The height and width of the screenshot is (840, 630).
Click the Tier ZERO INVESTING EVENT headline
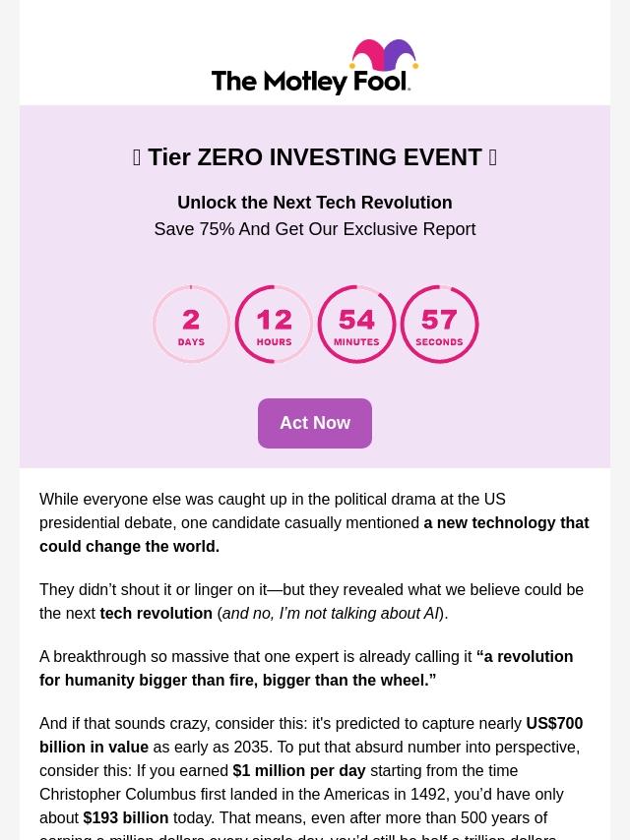click(315, 157)
